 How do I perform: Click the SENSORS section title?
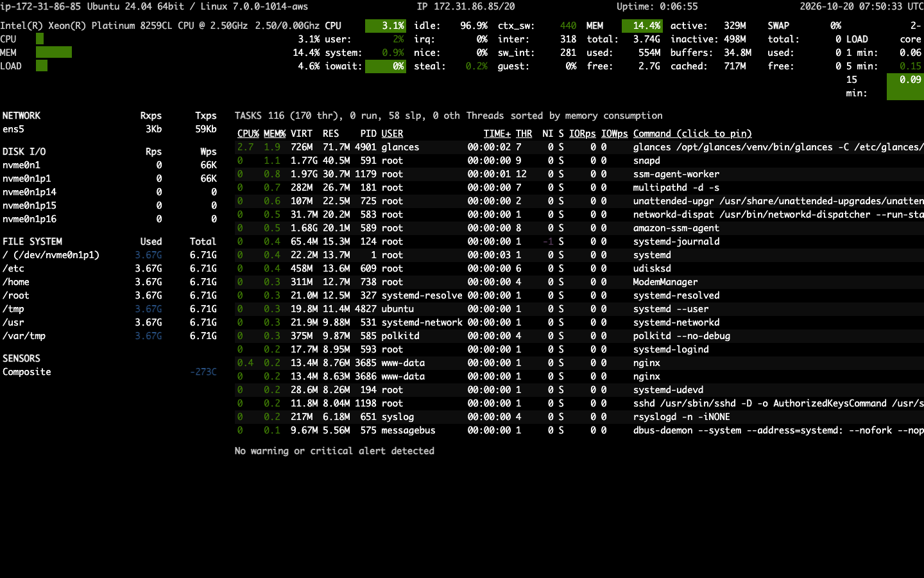pos(21,358)
